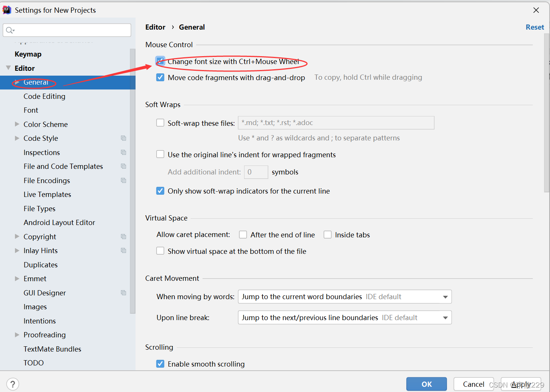Open the When moving by words dropdown
550x392 pixels.
click(x=345, y=297)
